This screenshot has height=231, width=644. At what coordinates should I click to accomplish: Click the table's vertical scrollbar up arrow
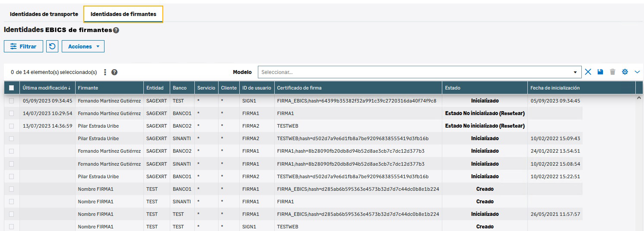click(x=639, y=98)
